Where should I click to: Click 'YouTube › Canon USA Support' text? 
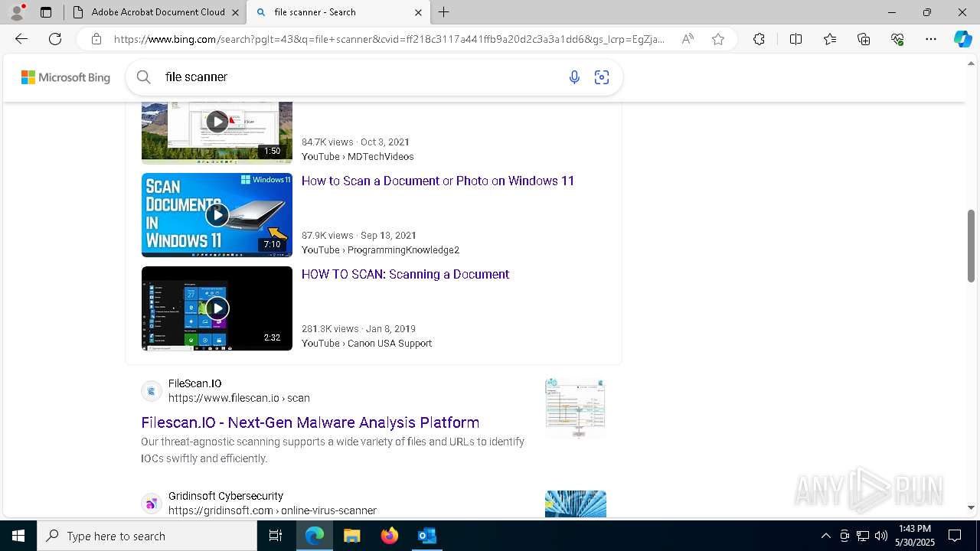click(367, 344)
